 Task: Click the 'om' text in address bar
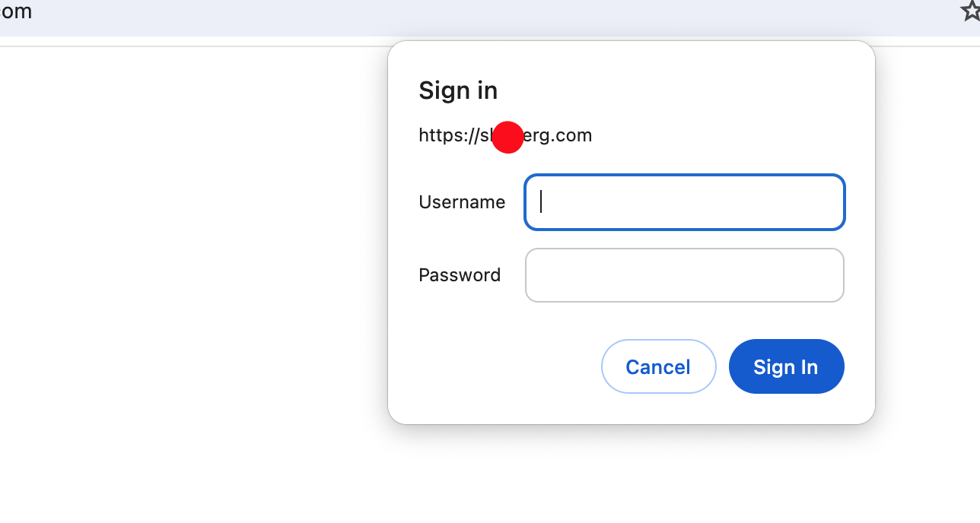[16, 11]
